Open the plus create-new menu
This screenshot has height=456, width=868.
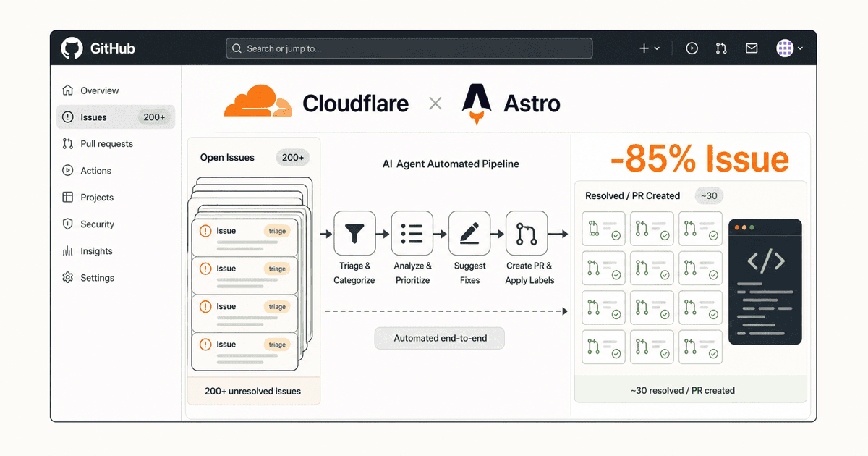(x=644, y=48)
